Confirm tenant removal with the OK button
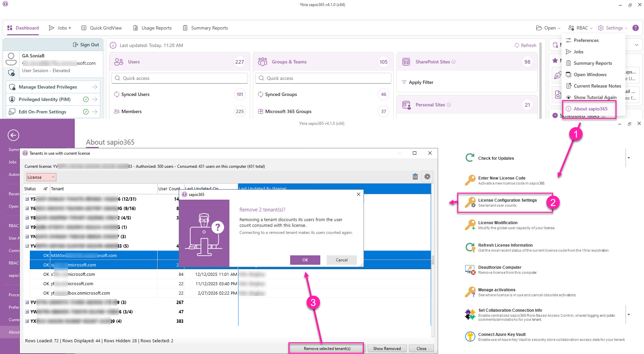Image resolution: width=644 pixels, height=354 pixels. [x=305, y=260]
